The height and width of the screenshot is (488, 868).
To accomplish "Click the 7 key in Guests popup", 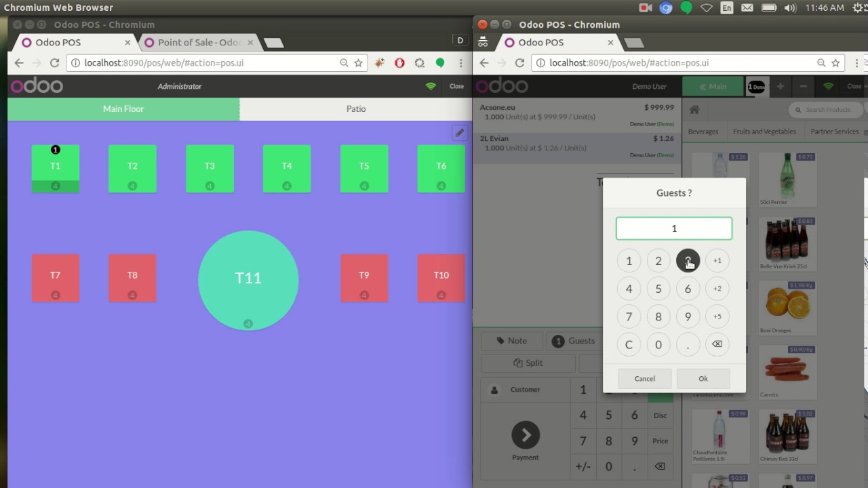I will (x=629, y=317).
